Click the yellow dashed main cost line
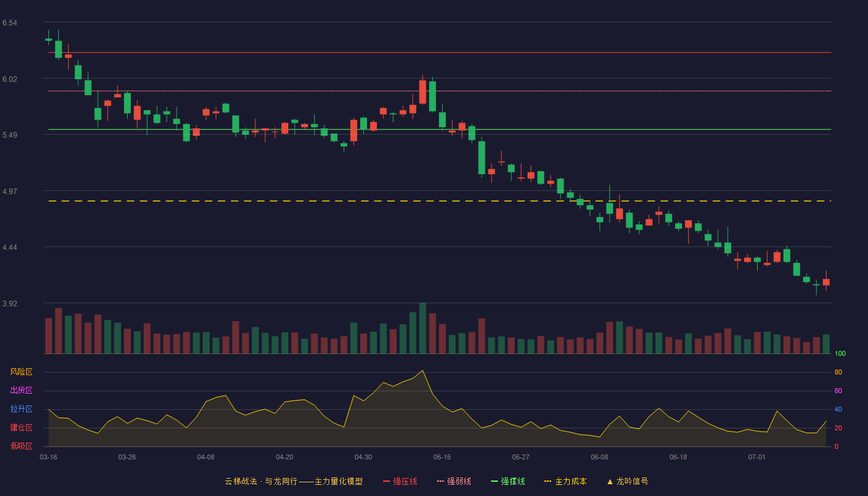Screen dimensions: 868x496 pos(440,201)
